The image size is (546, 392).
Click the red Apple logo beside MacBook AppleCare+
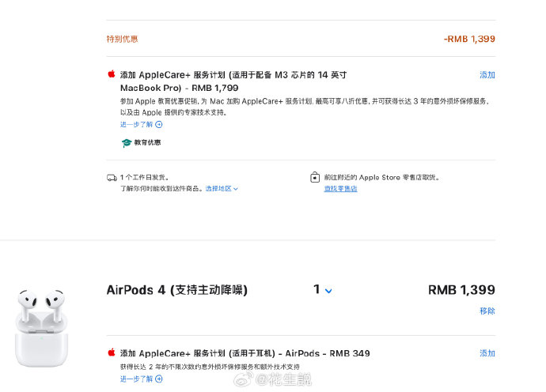112,74
